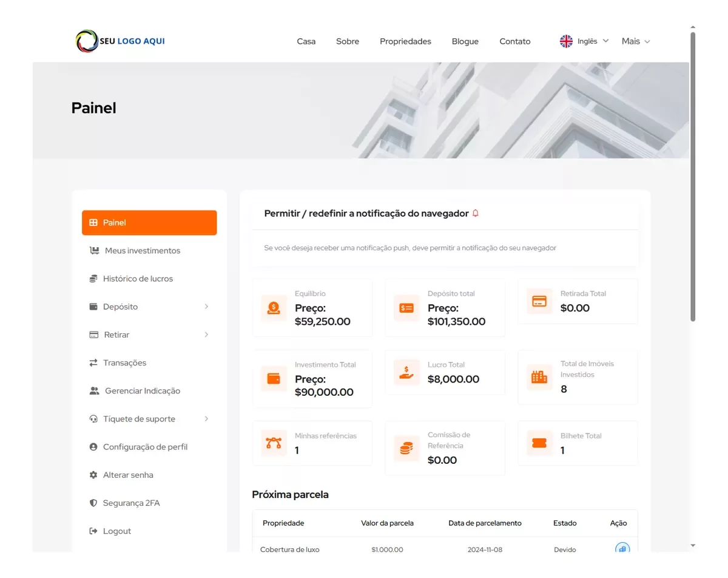Click the Bilhete Total ticket icon
Viewport: 728px width, 578px height.
click(x=539, y=443)
